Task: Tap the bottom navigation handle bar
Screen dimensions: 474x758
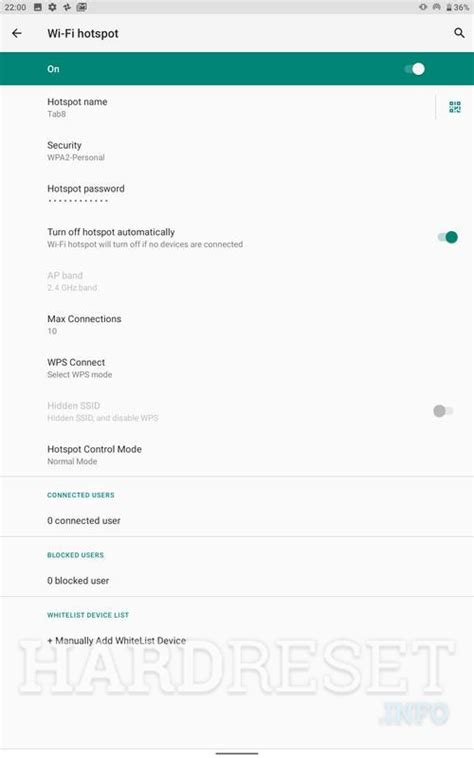Action: [x=237, y=753]
